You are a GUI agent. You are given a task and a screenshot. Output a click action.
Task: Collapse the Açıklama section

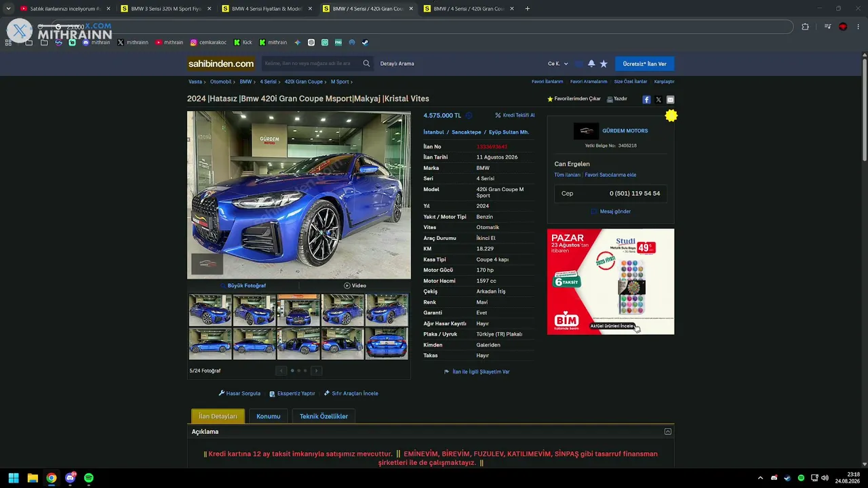pyautogui.click(x=668, y=432)
